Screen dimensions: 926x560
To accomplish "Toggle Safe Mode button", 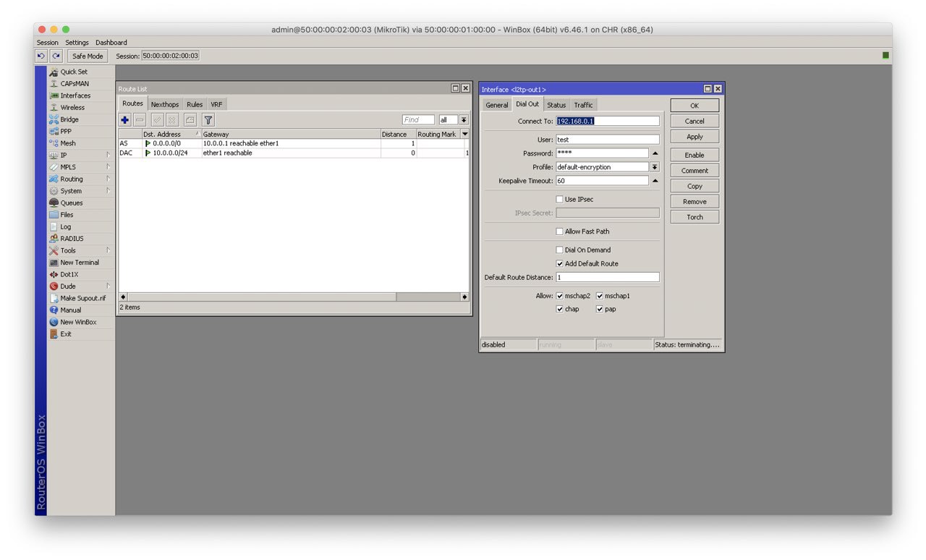I will click(88, 56).
